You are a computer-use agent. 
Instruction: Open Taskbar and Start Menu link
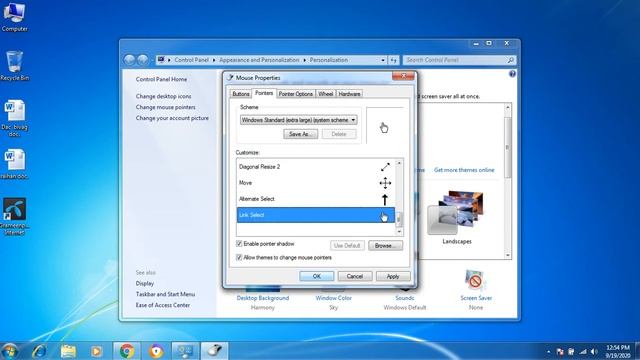[x=165, y=294]
